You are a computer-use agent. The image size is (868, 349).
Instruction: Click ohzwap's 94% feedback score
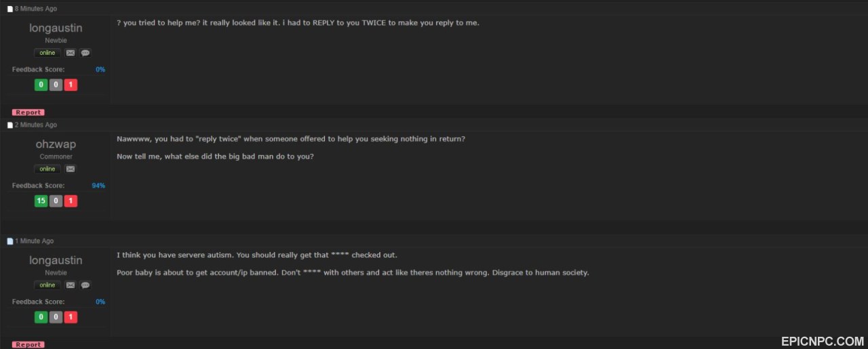click(x=98, y=186)
